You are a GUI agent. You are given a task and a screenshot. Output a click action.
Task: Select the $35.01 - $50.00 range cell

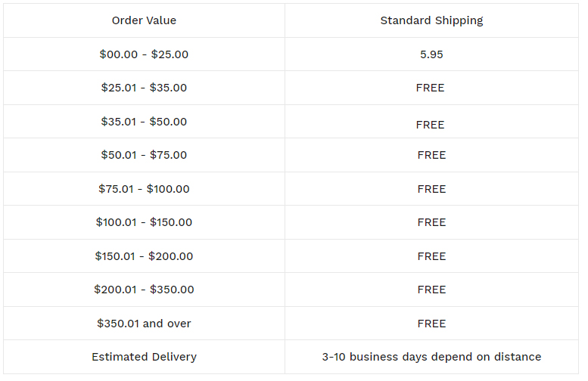tap(144, 122)
